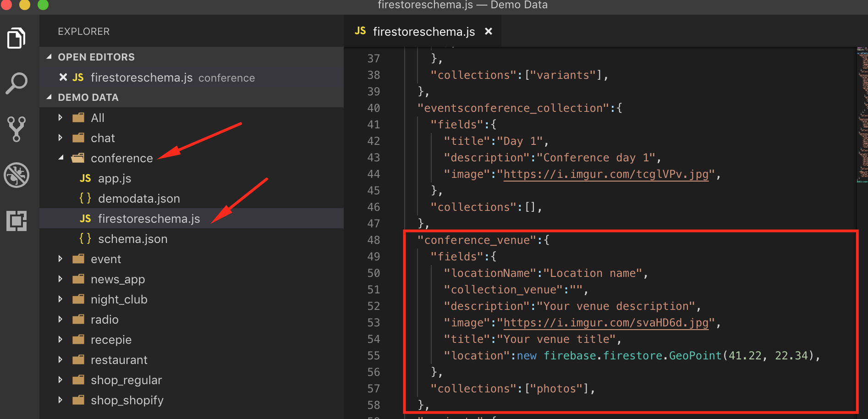Click the "eventsconference_collection" key text
This screenshot has width=868, height=419.
pos(513,108)
